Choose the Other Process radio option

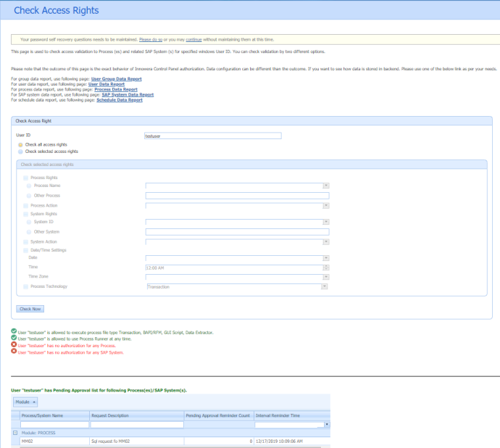pyautogui.click(x=29, y=196)
